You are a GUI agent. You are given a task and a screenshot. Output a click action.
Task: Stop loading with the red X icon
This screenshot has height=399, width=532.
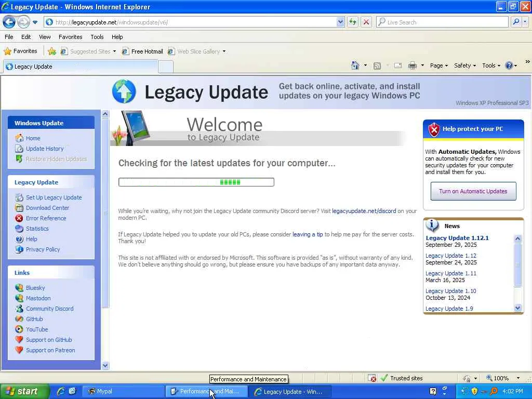(366, 22)
